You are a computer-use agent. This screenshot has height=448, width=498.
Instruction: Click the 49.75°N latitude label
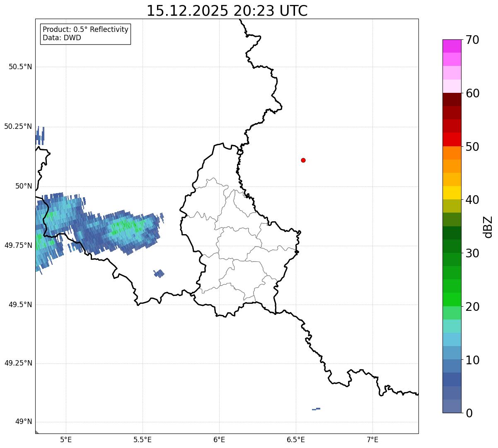18,245
